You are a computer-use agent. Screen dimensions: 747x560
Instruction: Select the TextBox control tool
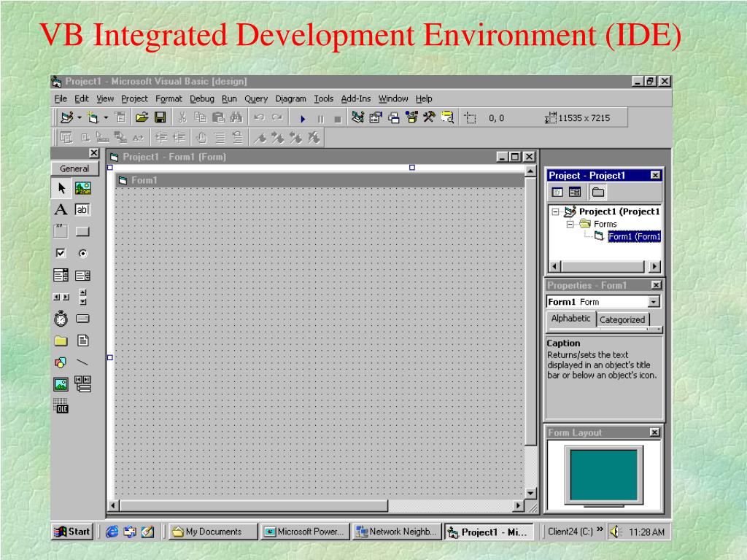pos(83,209)
